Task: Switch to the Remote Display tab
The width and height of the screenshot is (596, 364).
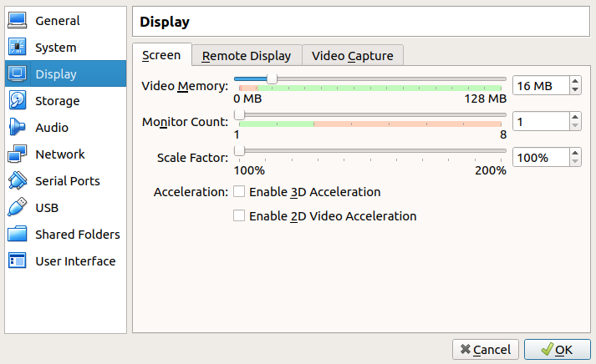Action: pos(247,56)
